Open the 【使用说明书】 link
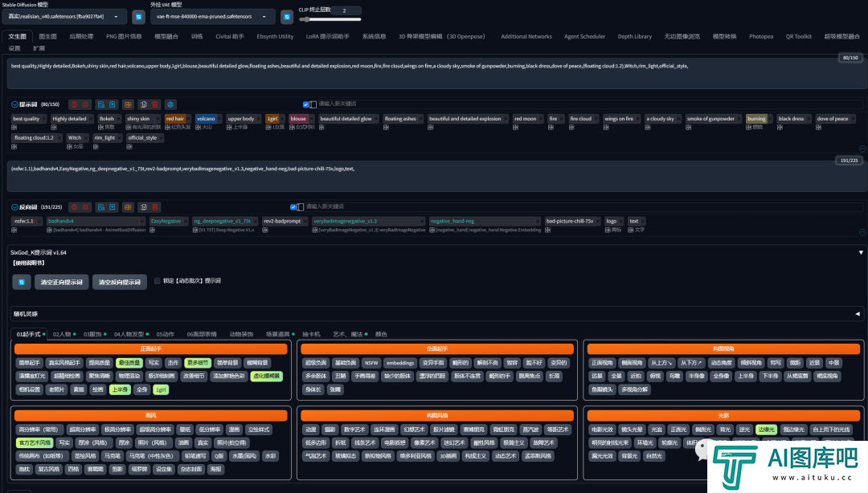 [x=28, y=263]
